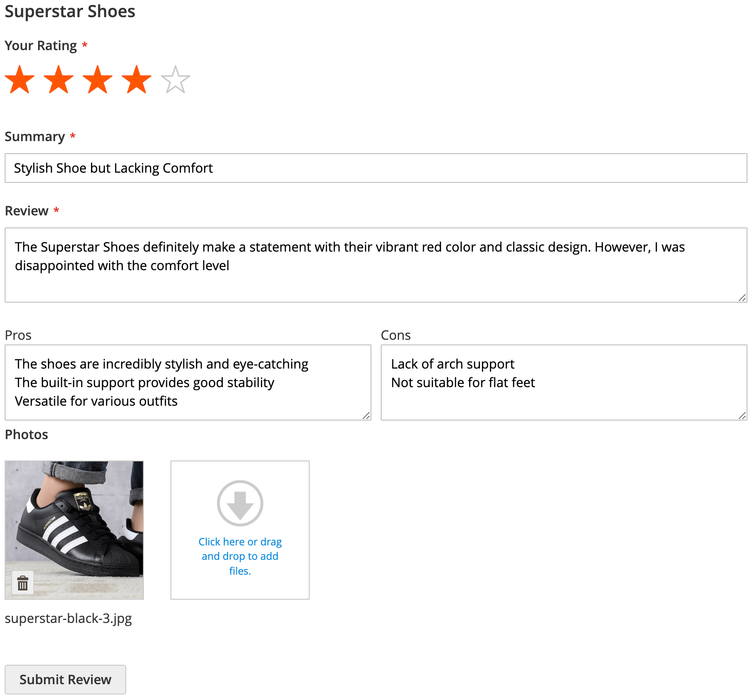The image size is (754, 700).
Task: Click inside the Review text area
Action: click(371, 265)
